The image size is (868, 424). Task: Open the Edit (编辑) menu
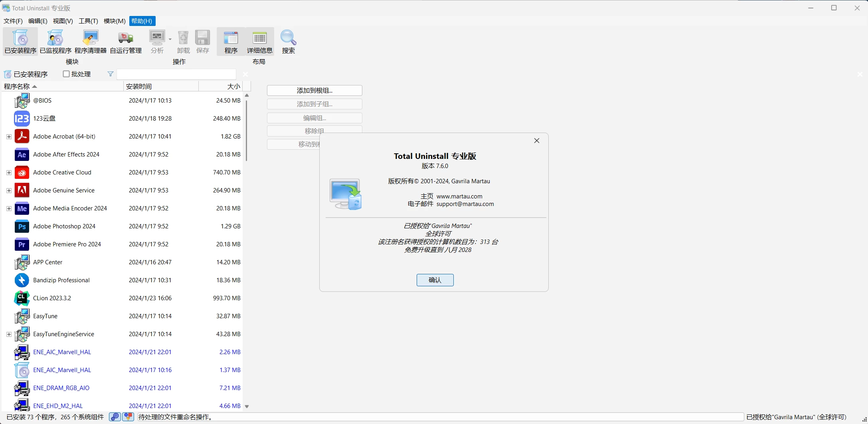(x=38, y=21)
